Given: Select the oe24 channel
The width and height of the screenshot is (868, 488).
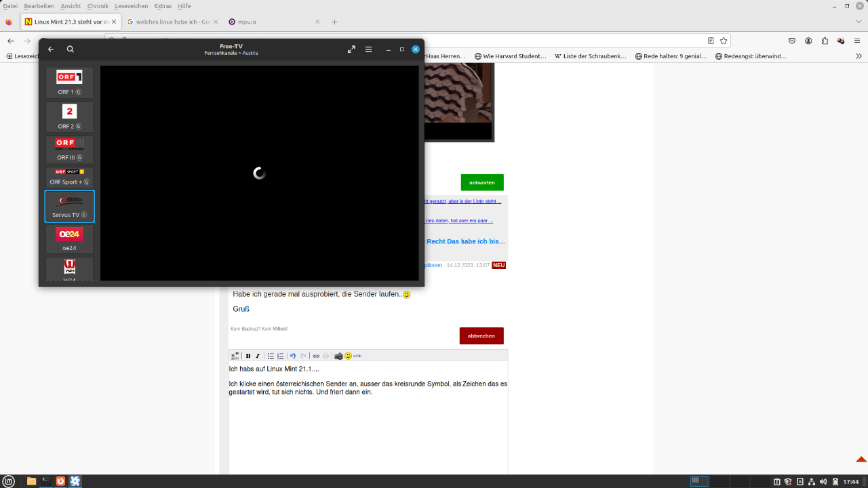Looking at the screenshot, I should pos(69,239).
